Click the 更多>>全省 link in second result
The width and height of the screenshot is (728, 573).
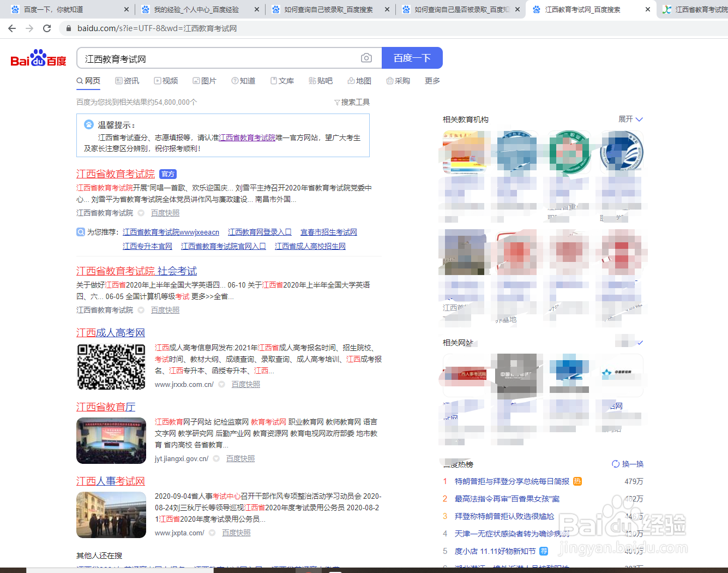pos(213,296)
